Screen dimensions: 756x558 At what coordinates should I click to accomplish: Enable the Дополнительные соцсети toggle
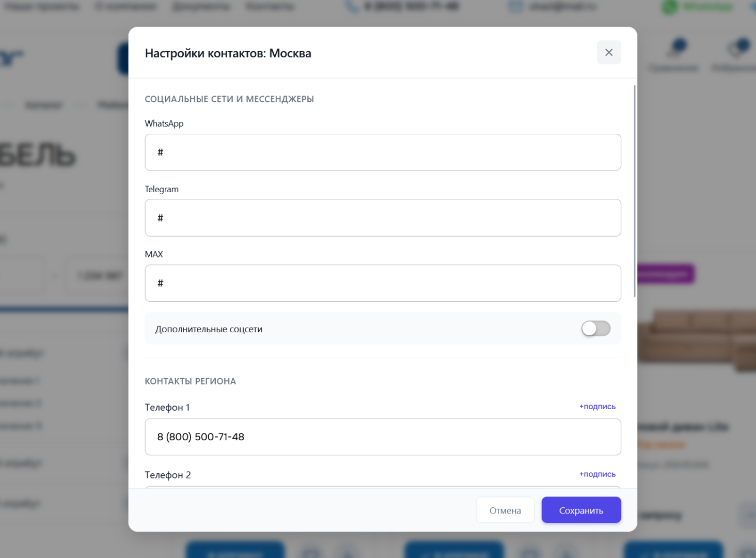pyautogui.click(x=595, y=329)
